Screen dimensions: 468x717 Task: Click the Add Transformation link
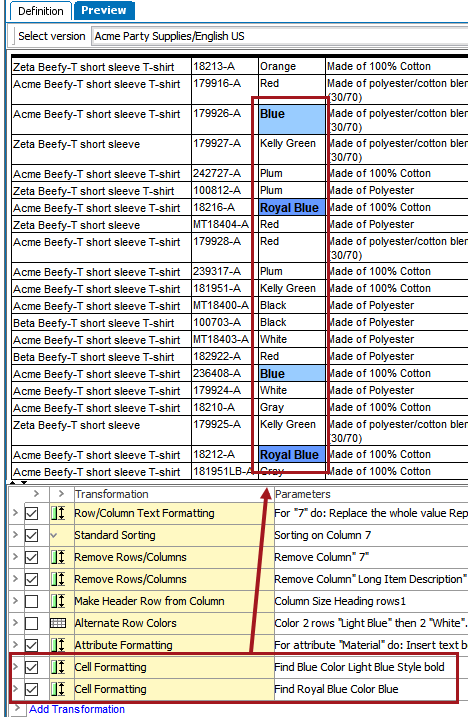tap(77, 709)
